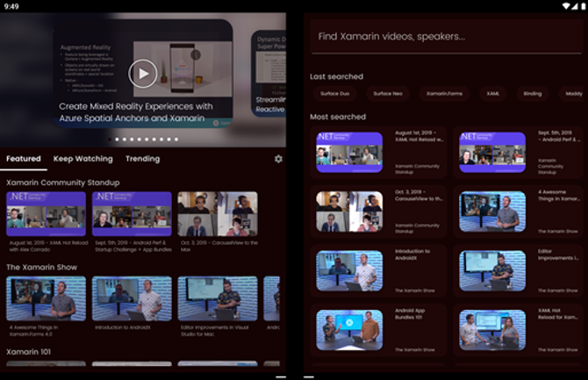This screenshot has height=380, width=588.
Task: Click the Wi-Fi status icon
Action: 566,6
